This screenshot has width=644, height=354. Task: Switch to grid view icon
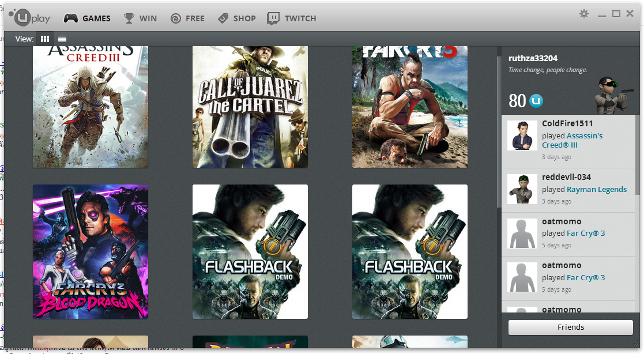pos(45,39)
